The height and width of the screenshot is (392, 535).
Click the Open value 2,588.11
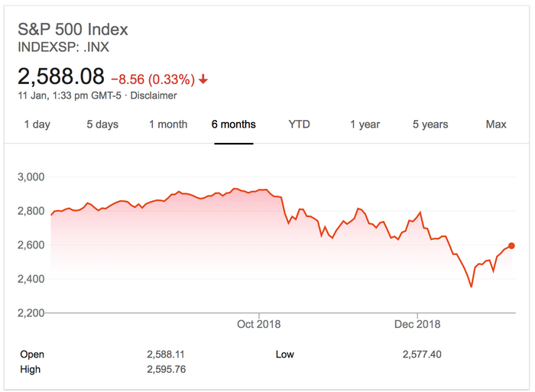pos(166,355)
